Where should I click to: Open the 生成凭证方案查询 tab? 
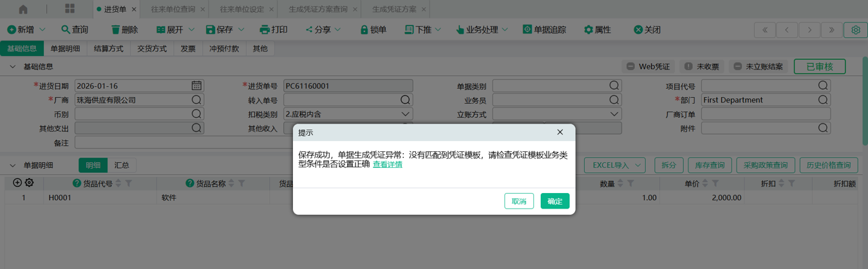click(317, 9)
